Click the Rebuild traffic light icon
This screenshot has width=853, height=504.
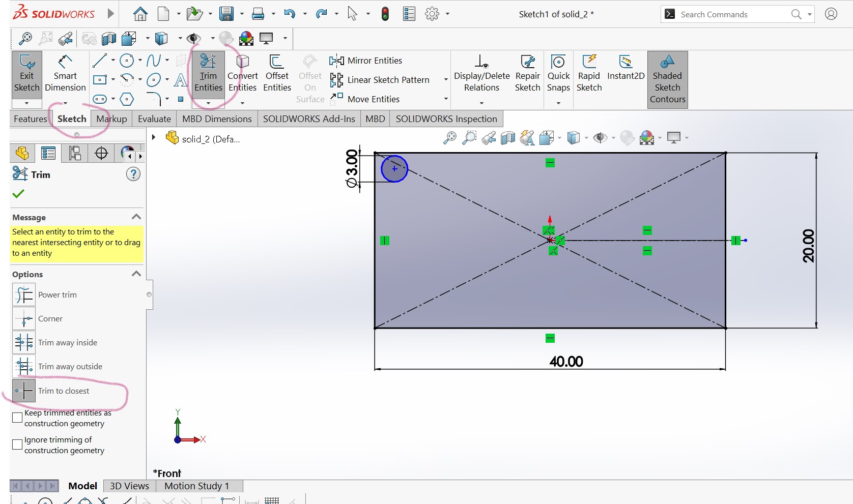click(385, 14)
